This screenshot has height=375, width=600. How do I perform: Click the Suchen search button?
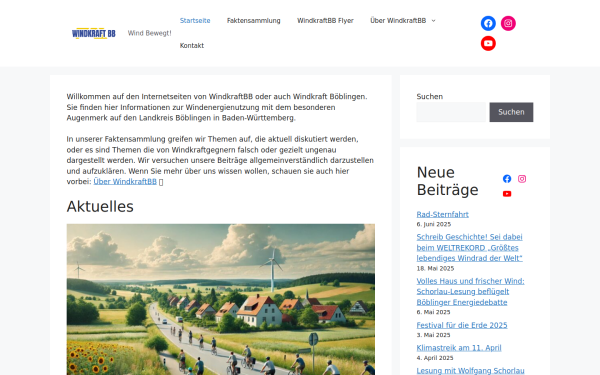pos(511,112)
